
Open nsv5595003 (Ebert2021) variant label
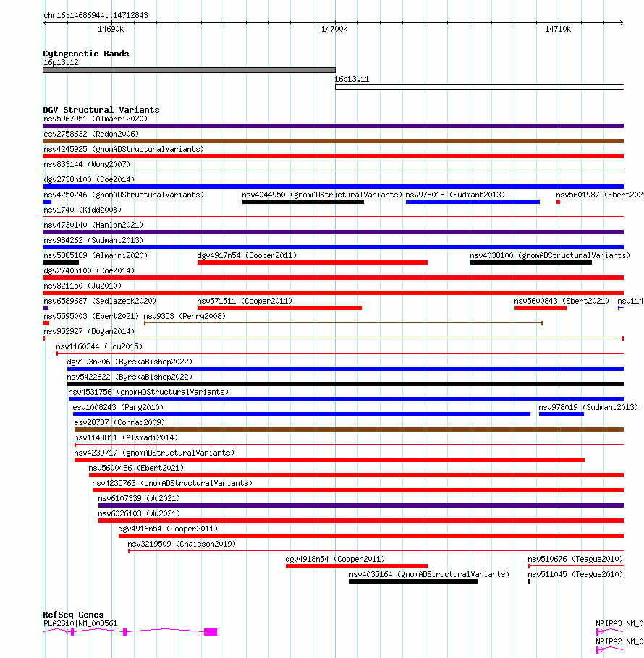(91, 316)
